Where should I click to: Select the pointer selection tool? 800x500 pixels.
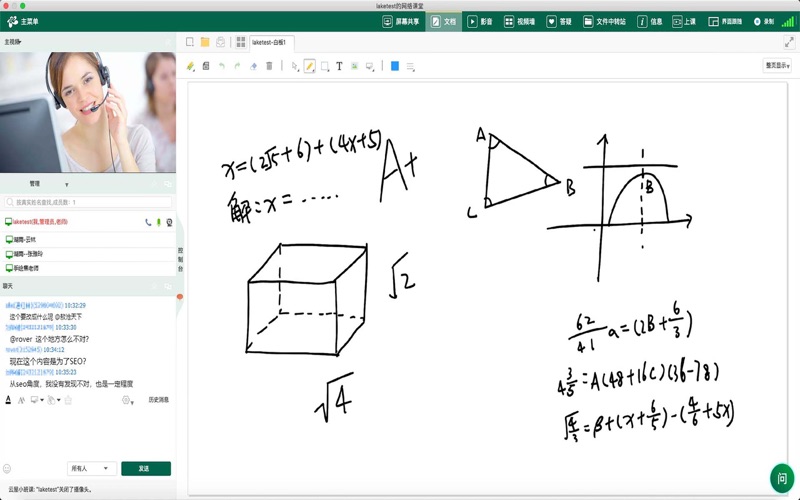(x=295, y=66)
